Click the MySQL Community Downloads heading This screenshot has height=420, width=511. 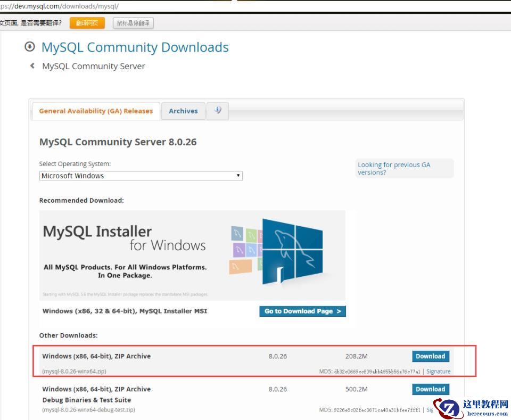click(x=135, y=47)
